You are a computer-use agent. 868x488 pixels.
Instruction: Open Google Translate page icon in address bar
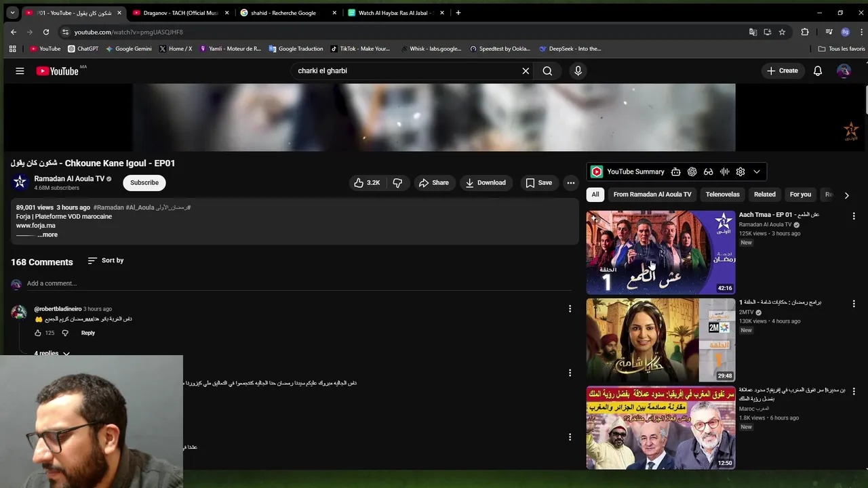753,32
